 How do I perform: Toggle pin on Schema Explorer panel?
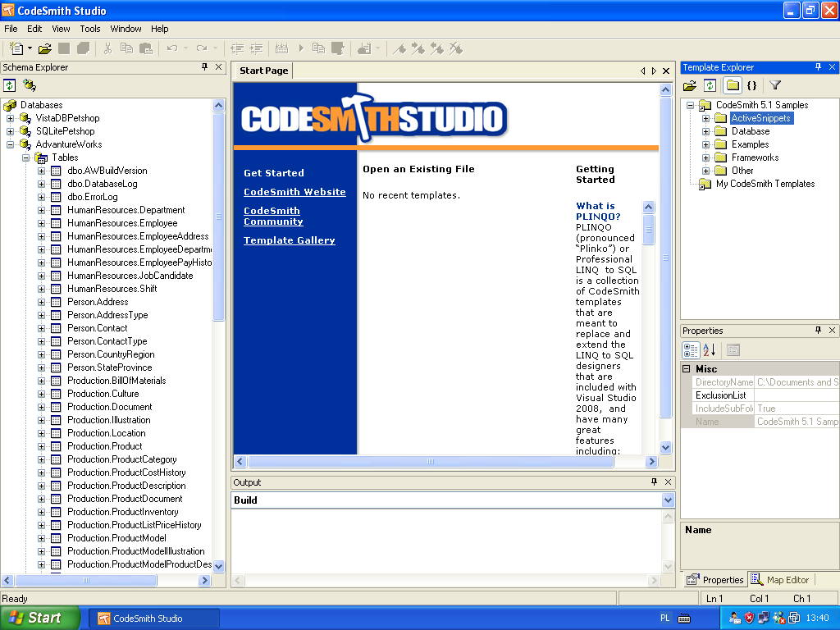(204, 67)
